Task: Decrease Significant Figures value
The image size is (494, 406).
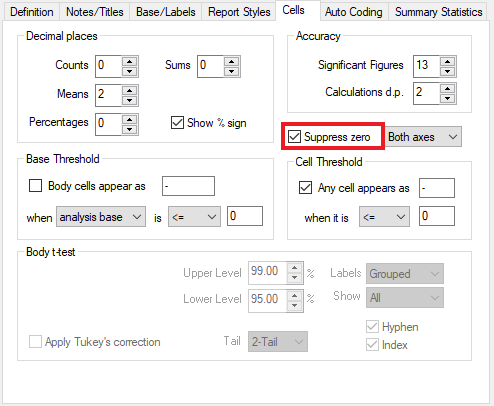Action: (x=447, y=71)
